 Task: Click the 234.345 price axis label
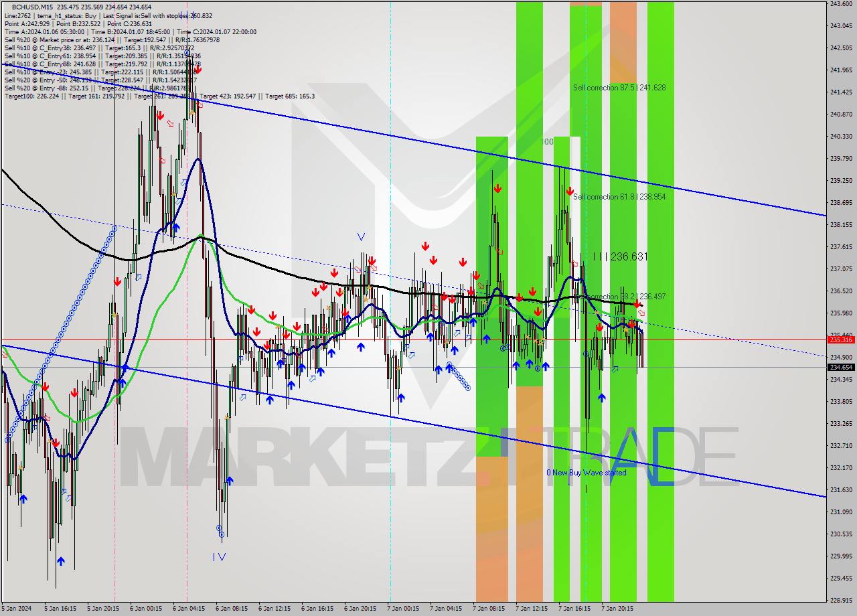[x=841, y=380]
